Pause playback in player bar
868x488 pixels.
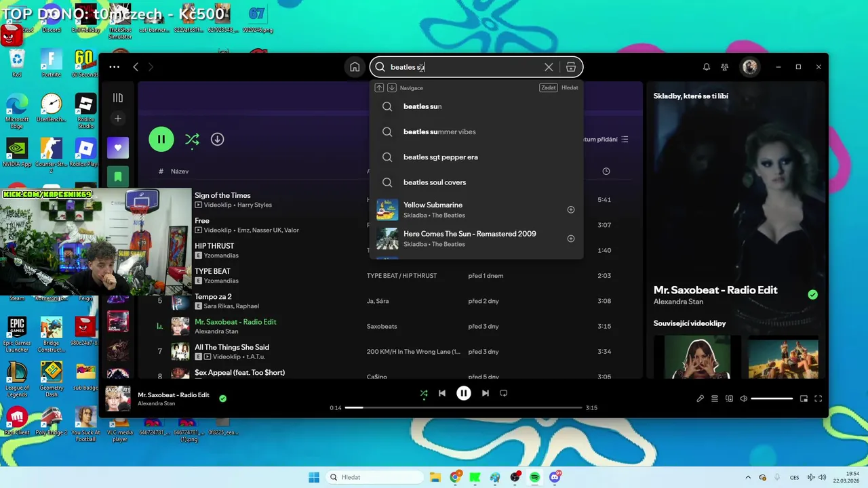click(464, 393)
